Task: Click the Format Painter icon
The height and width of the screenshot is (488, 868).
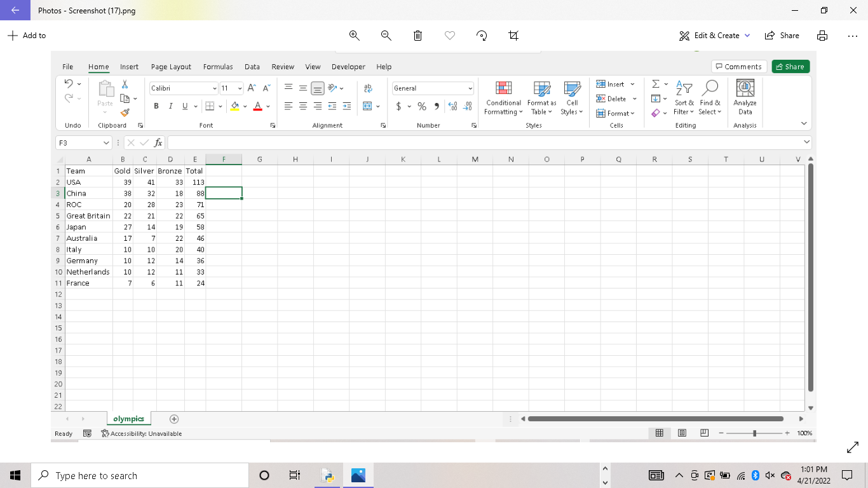Action: tap(125, 112)
